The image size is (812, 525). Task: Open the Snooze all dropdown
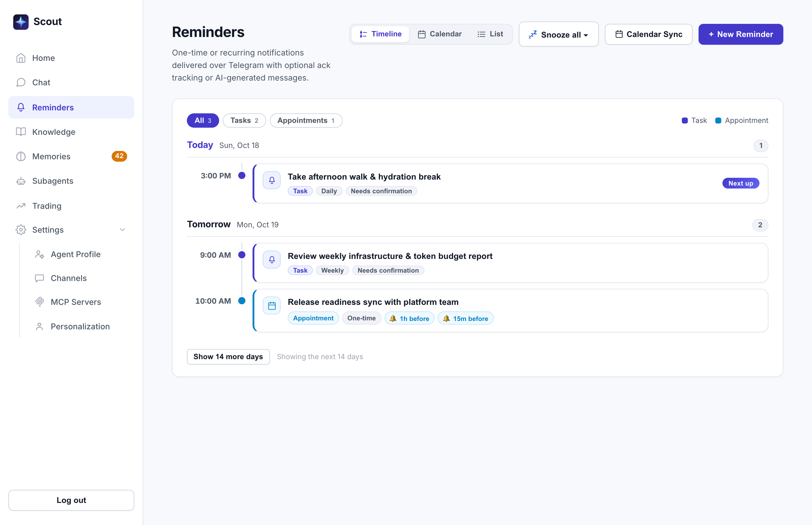click(x=559, y=34)
